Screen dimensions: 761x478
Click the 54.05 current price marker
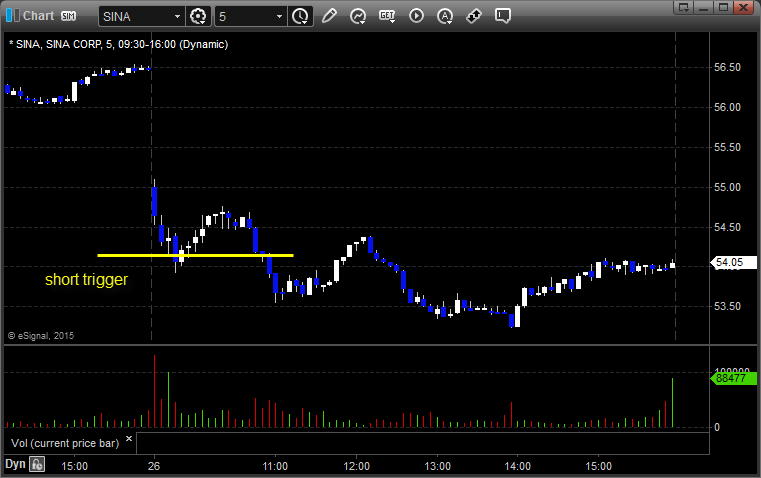729,263
